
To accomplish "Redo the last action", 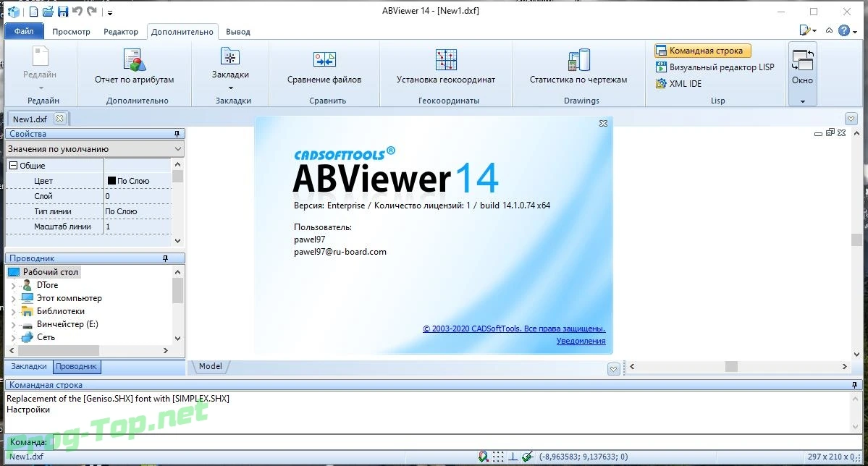I will [92, 11].
